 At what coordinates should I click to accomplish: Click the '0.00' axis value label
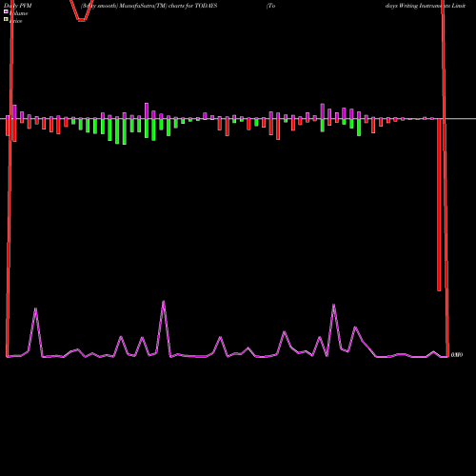click(457, 355)
